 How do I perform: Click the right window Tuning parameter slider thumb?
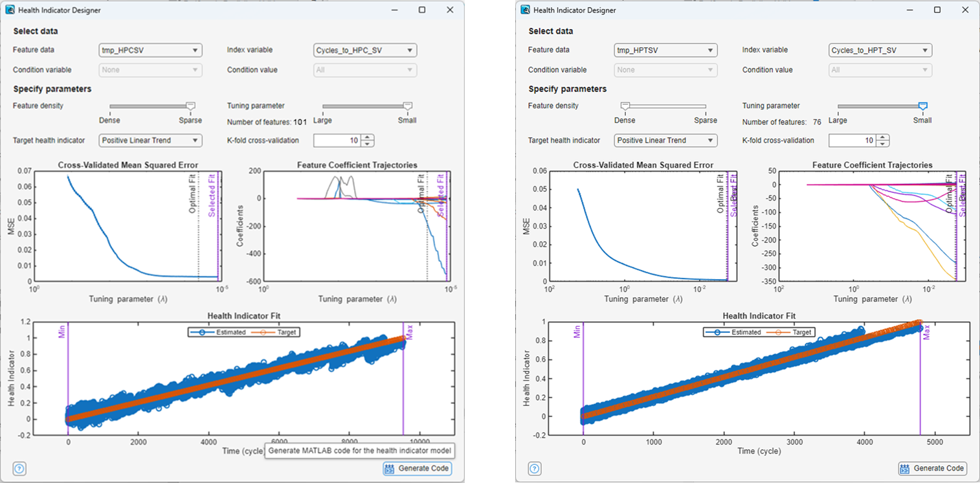(923, 106)
